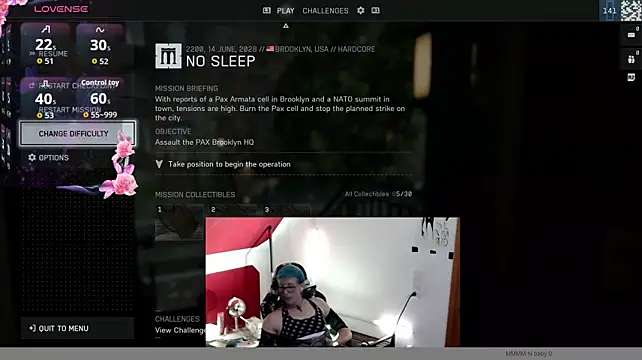Select RESUME in the pause menu
Image resolution: width=642 pixels, height=360 pixels.
coord(53,54)
